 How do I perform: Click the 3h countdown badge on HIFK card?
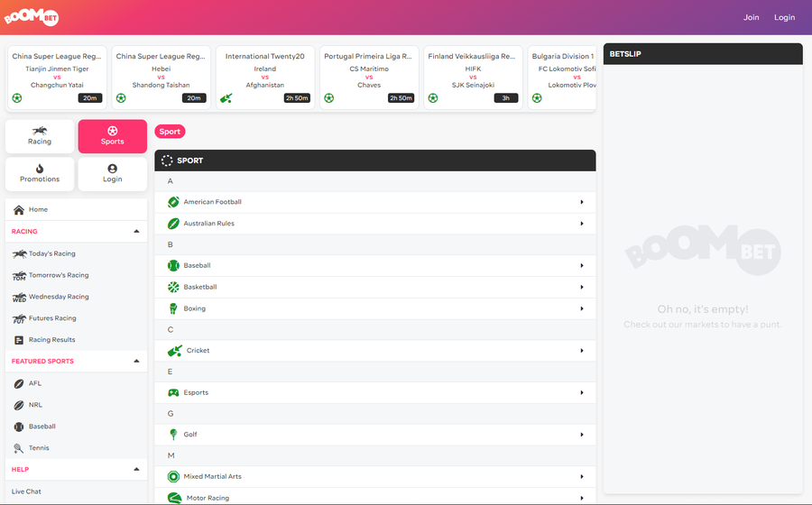506,97
